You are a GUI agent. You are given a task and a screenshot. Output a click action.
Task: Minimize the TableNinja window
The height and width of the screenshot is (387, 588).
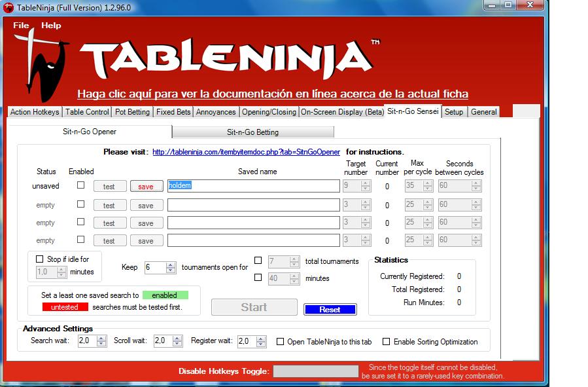[x=492, y=5]
